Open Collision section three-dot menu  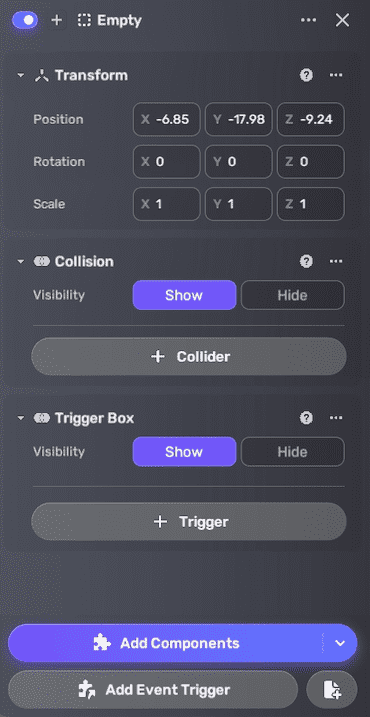point(336,262)
